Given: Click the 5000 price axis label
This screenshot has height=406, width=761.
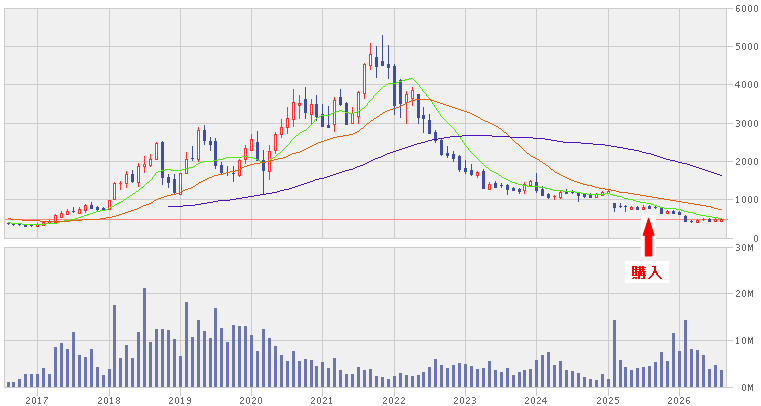Looking at the screenshot, I should pos(746,47).
